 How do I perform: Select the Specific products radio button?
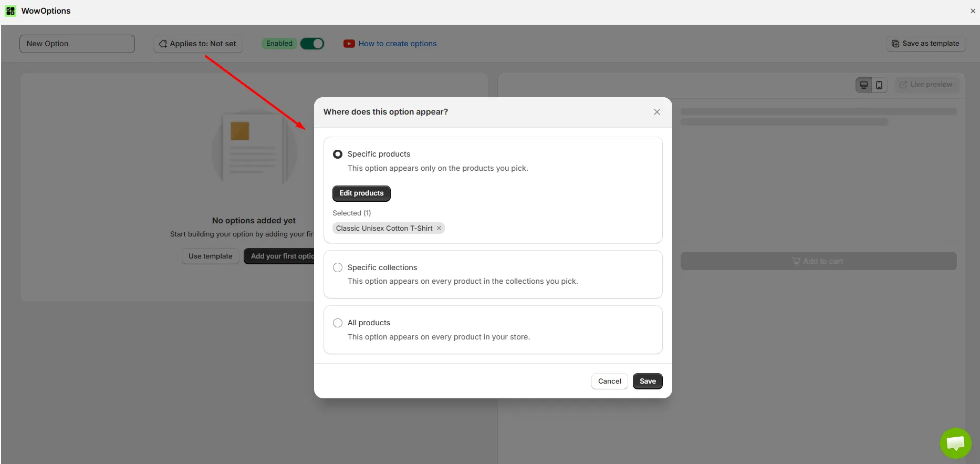tap(338, 154)
